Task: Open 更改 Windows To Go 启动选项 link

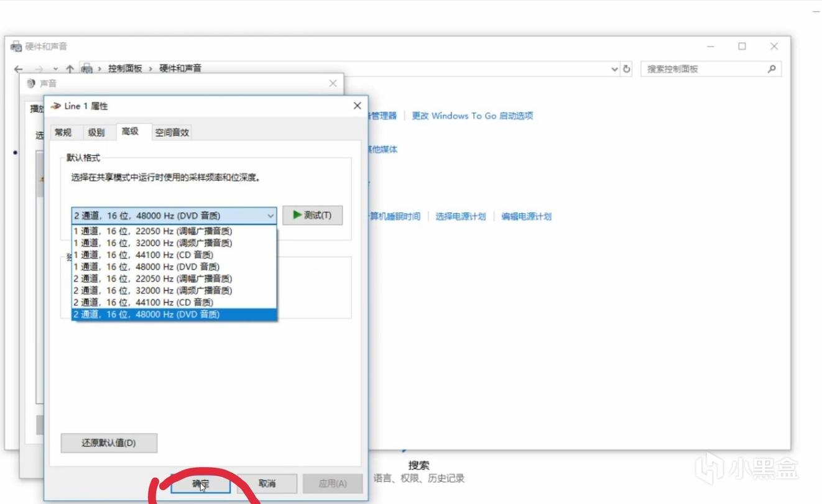Action: (472, 116)
